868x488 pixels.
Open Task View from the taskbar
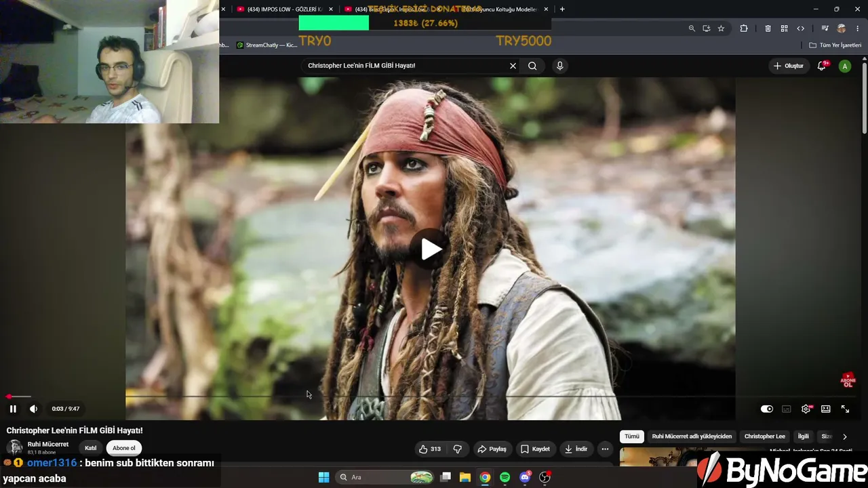coord(446,477)
